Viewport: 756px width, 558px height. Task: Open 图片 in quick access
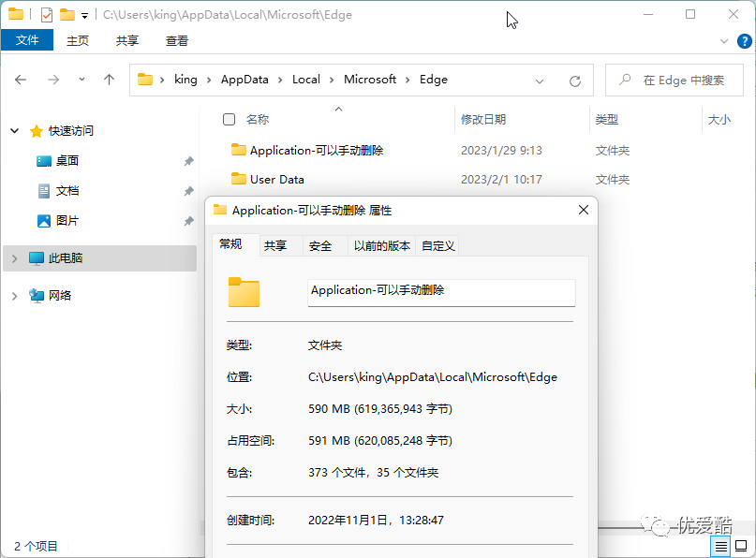pos(67,221)
